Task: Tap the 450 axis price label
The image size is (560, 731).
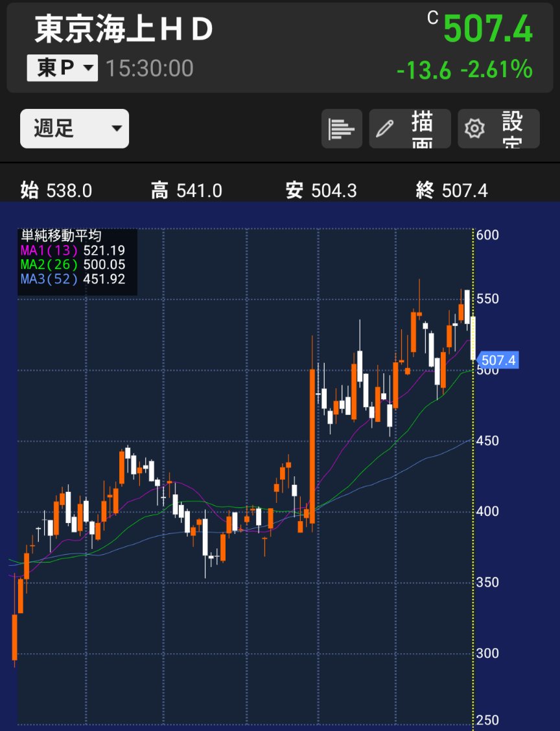Action: (487, 441)
